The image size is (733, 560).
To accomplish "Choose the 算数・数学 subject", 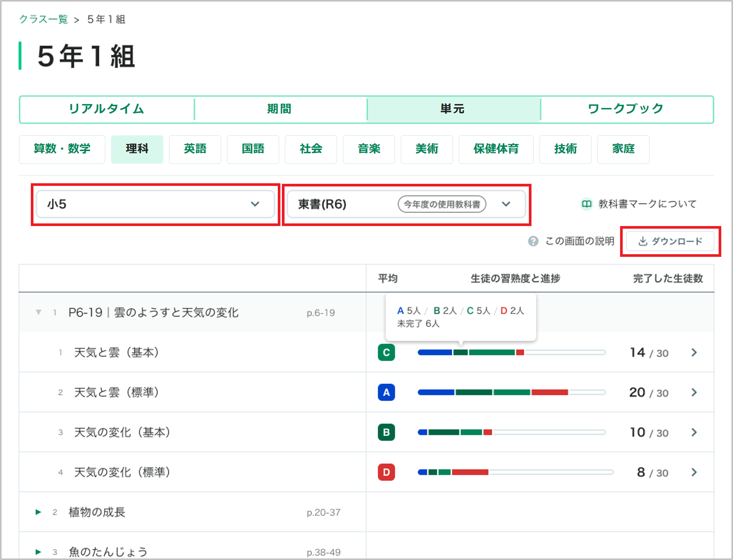I will point(62,149).
